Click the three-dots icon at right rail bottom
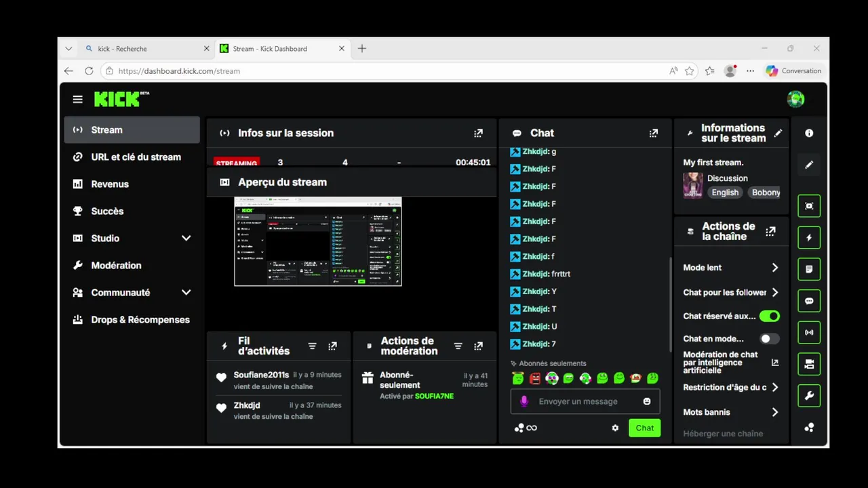Screen dimensions: 868x488 (x=809, y=428)
